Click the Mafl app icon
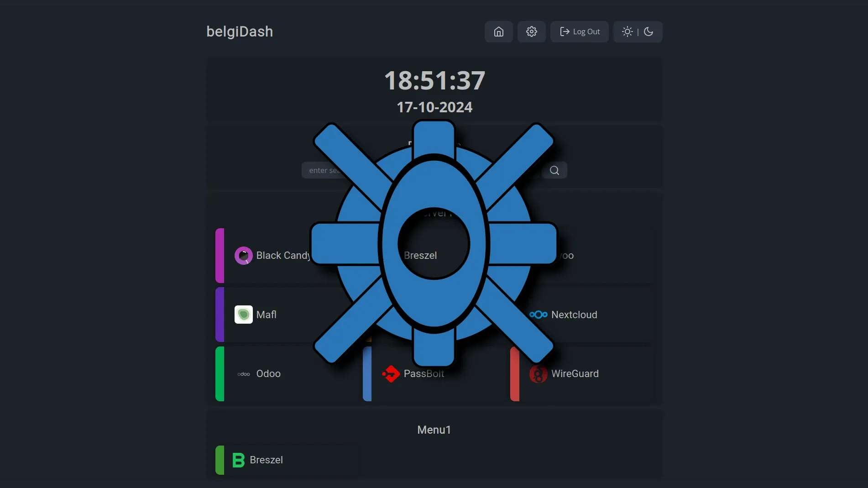The width and height of the screenshot is (868, 488). click(243, 314)
